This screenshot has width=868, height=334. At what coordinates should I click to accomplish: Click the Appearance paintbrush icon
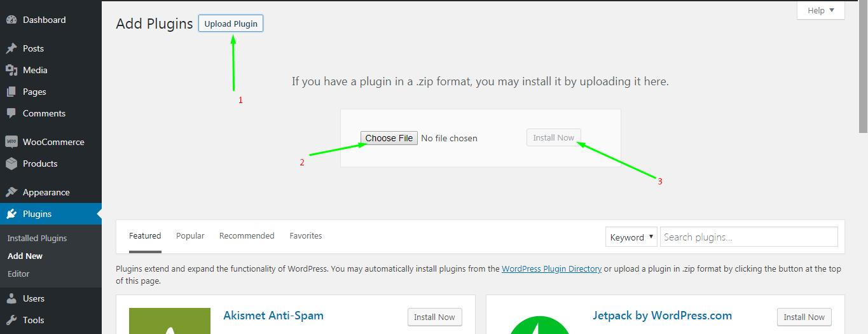click(11, 192)
